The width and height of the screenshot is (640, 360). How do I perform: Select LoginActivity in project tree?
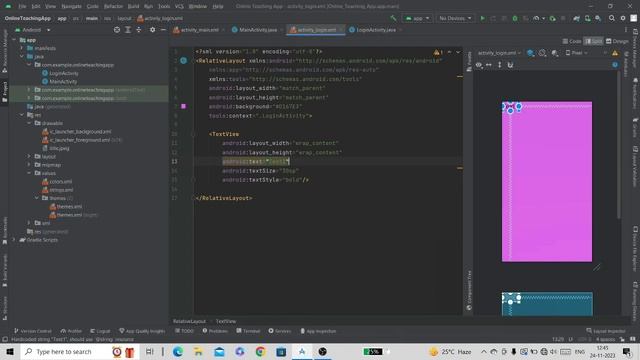click(60, 73)
